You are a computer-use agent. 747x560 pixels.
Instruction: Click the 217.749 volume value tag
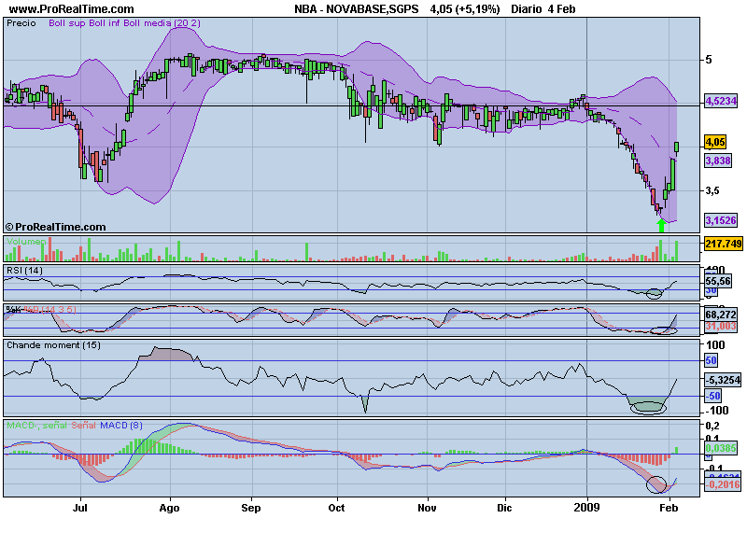723,244
